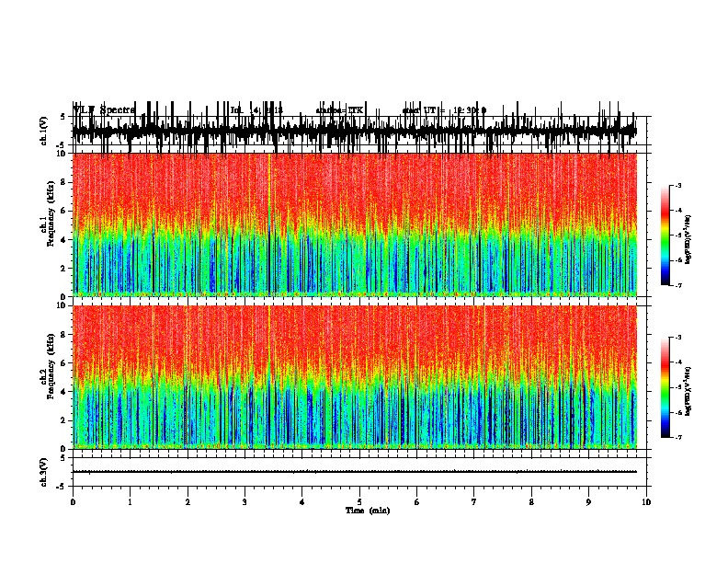Click the ch.2 frequency tick label 2

pos(64,420)
